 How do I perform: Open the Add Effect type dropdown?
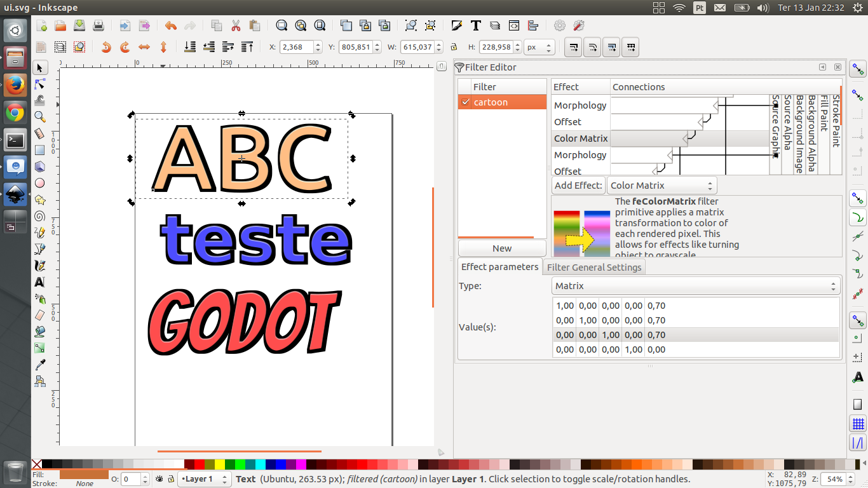[661, 186]
